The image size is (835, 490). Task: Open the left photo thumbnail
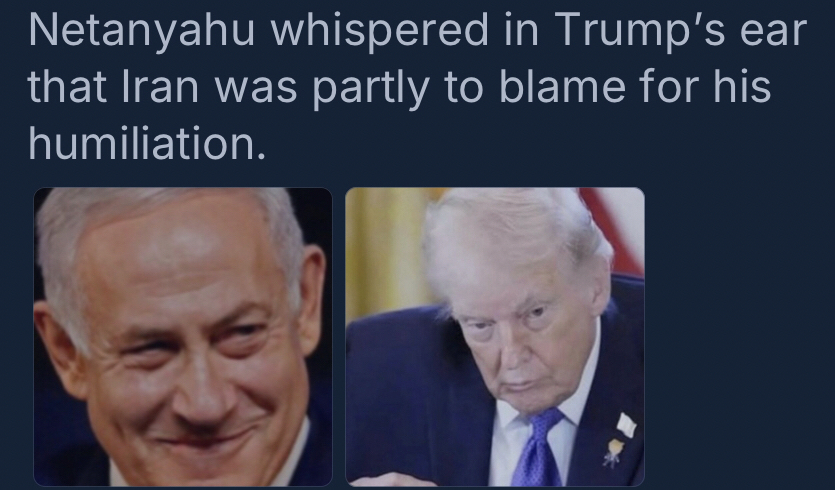(x=183, y=337)
